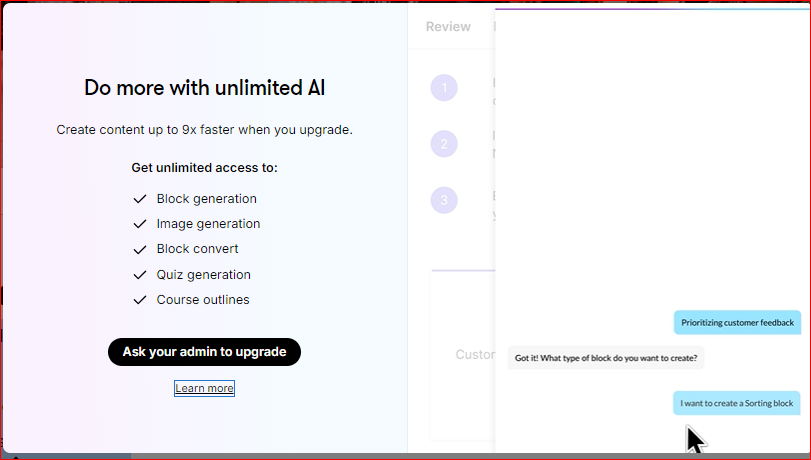Click the checkmark beside Block generation
Image resolution: width=811 pixels, height=460 pixels.
coord(140,199)
